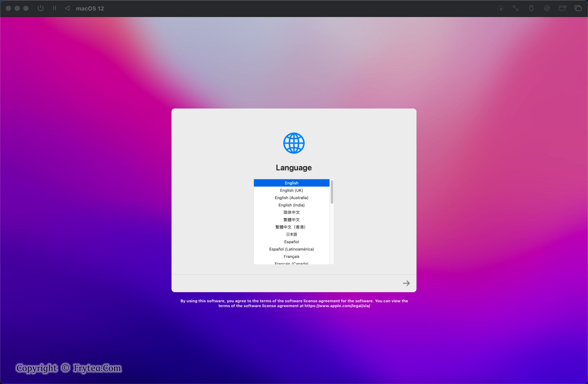Open the shared folder icon

tap(562, 8)
